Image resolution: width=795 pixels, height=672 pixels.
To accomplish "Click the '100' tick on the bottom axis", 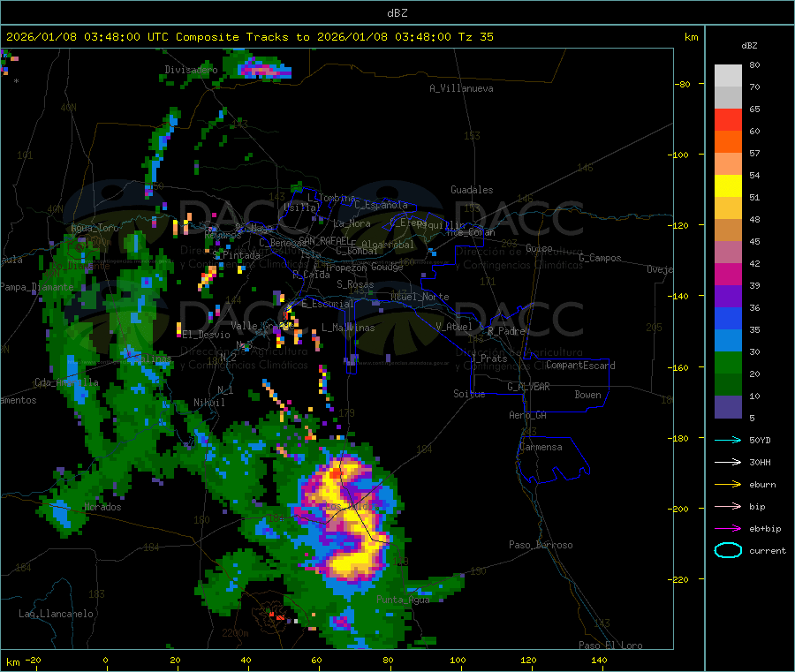I will click(458, 660).
